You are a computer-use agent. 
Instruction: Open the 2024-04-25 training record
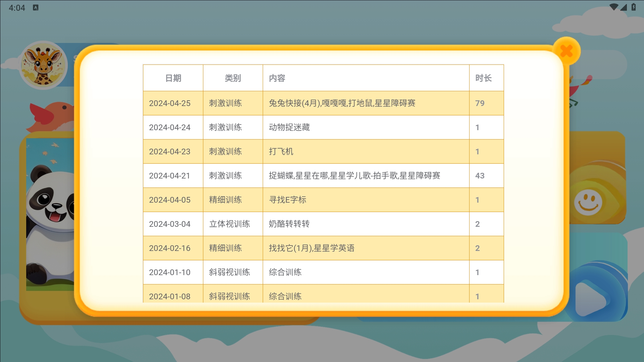click(170, 103)
